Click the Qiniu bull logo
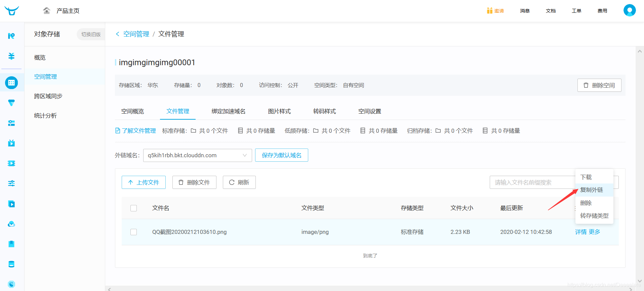Screen dimensions: 644x291 tap(11, 11)
